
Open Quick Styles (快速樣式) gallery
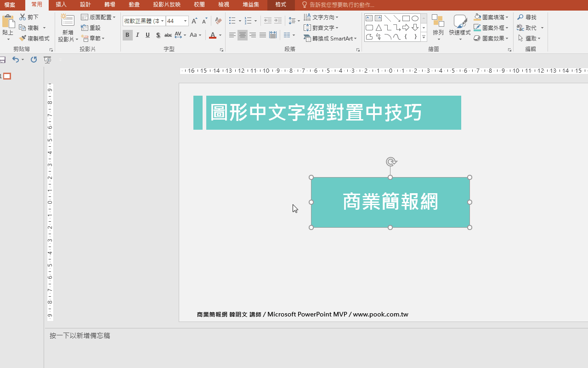(x=460, y=28)
